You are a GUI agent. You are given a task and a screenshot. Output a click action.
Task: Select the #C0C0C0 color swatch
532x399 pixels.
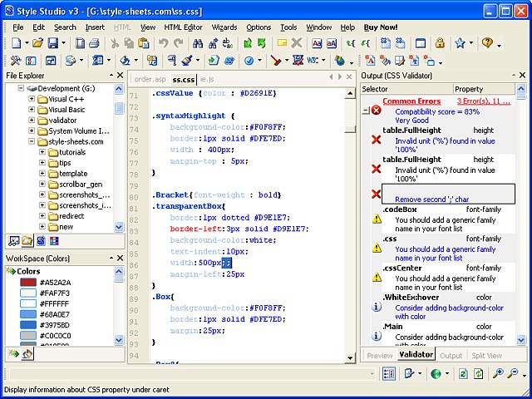coord(28,336)
